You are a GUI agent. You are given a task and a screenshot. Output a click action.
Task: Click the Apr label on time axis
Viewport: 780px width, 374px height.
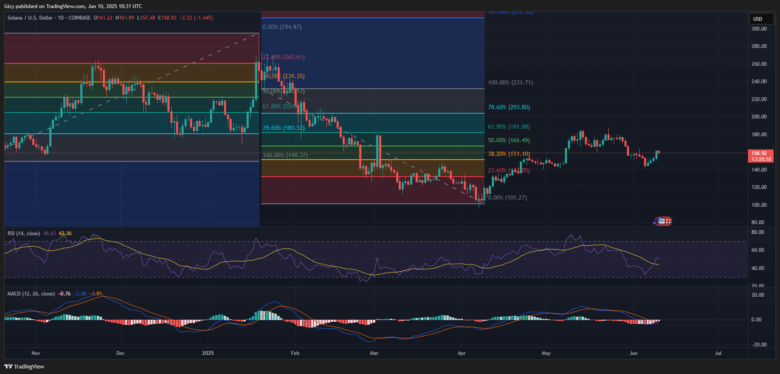(x=463, y=353)
